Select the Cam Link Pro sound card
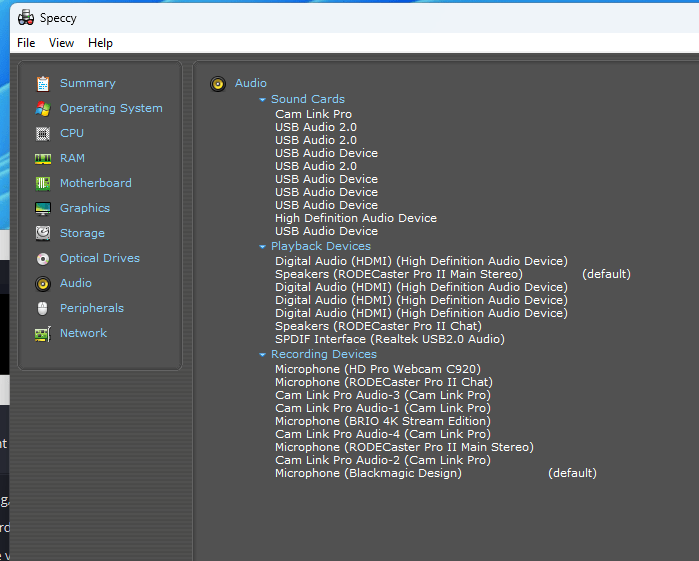 [x=313, y=114]
